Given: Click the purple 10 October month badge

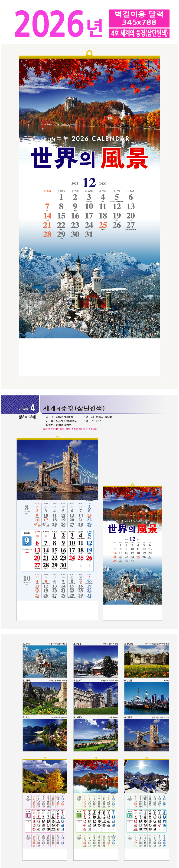Looking at the screenshot, I should [x=28, y=816].
